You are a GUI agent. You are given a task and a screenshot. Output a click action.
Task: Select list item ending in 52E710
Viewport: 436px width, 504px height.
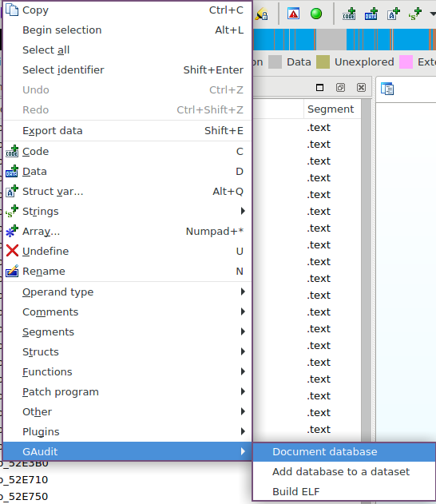24,480
